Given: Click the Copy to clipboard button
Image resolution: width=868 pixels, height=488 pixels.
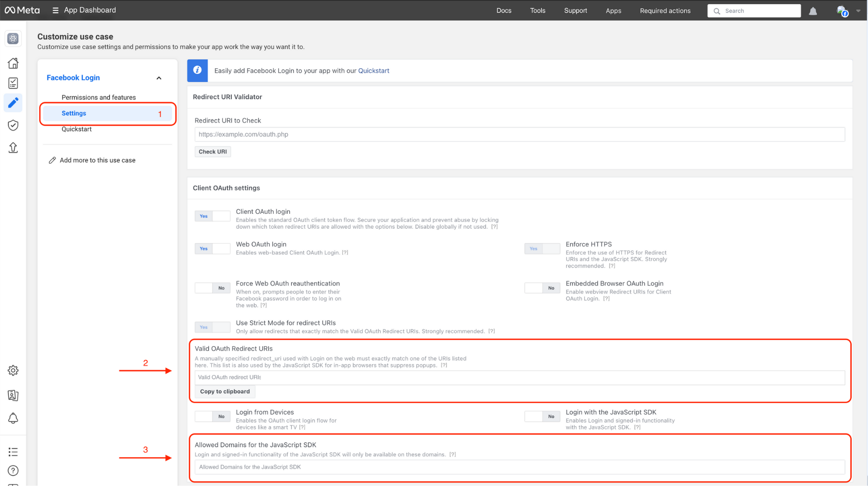Looking at the screenshot, I should (225, 392).
